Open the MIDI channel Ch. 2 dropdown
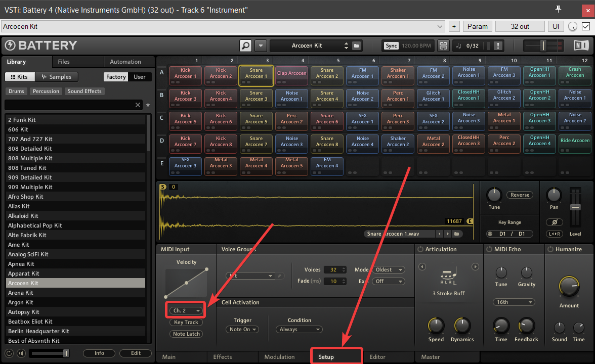Screen dimensions: 595x364 186,310
